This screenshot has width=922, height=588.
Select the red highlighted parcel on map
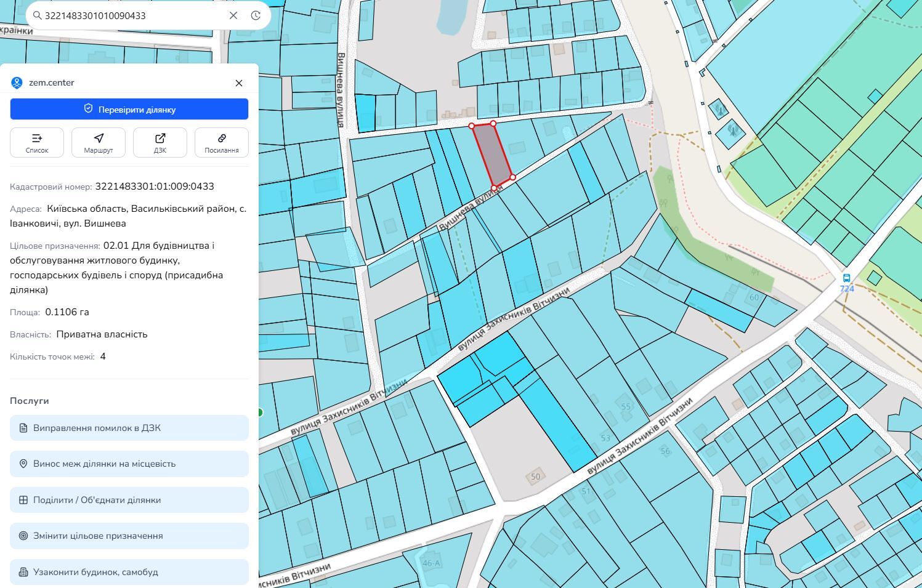pyautogui.click(x=493, y=155)
